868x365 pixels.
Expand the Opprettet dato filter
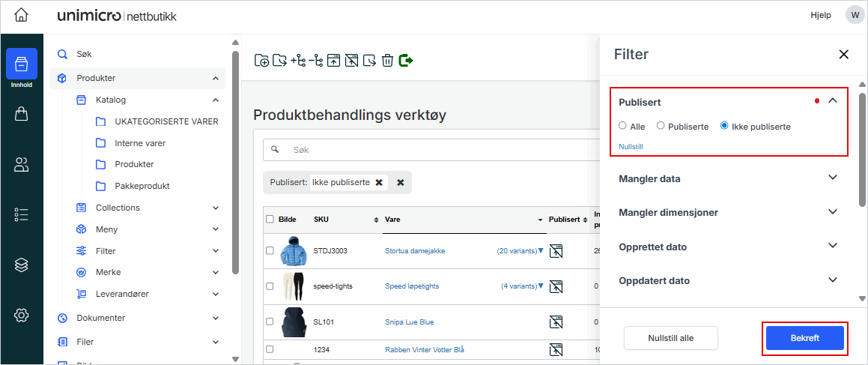coord(832,246)
